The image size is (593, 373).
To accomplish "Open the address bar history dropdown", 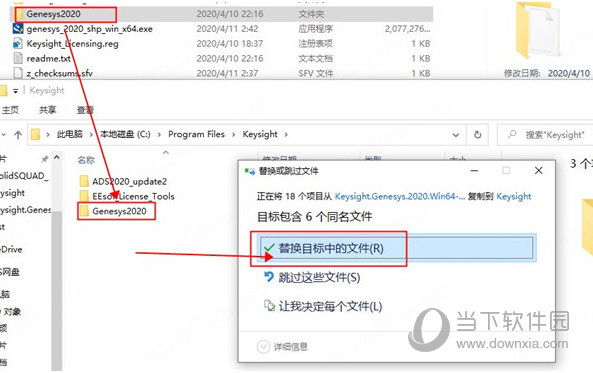I will click(456, 135).
